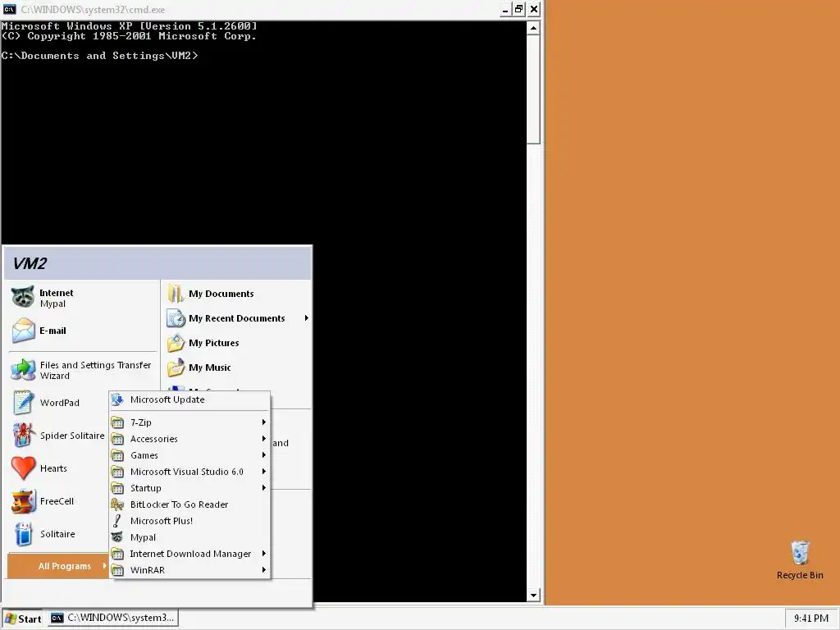
Task: Launch Mypal from All Programs list
Action: click(x=190, y=537)
